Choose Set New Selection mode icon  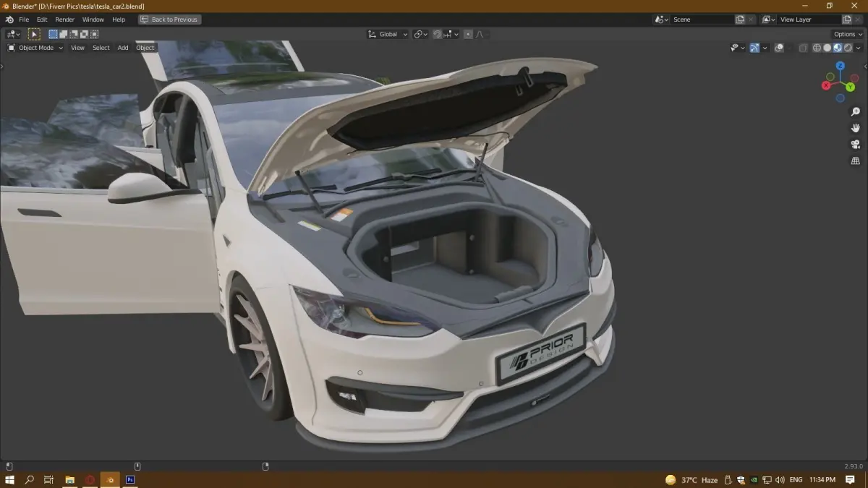[53, 34]
